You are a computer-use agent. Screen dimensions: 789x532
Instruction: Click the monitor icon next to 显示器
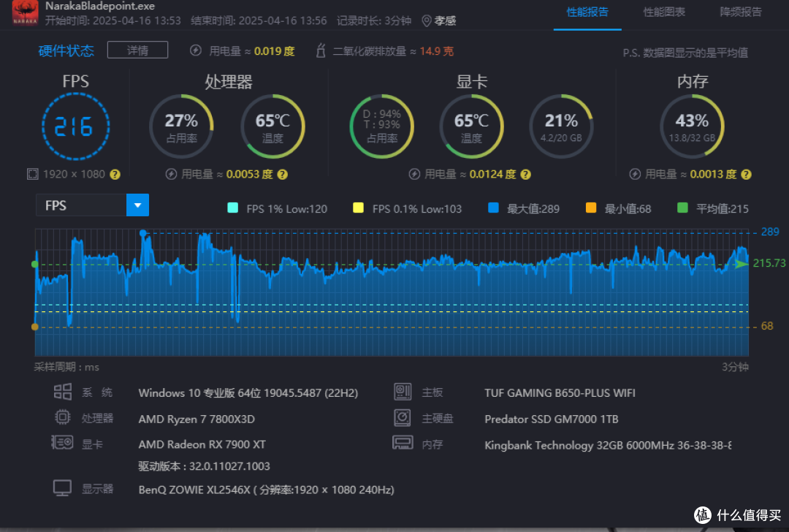[62, 487]
